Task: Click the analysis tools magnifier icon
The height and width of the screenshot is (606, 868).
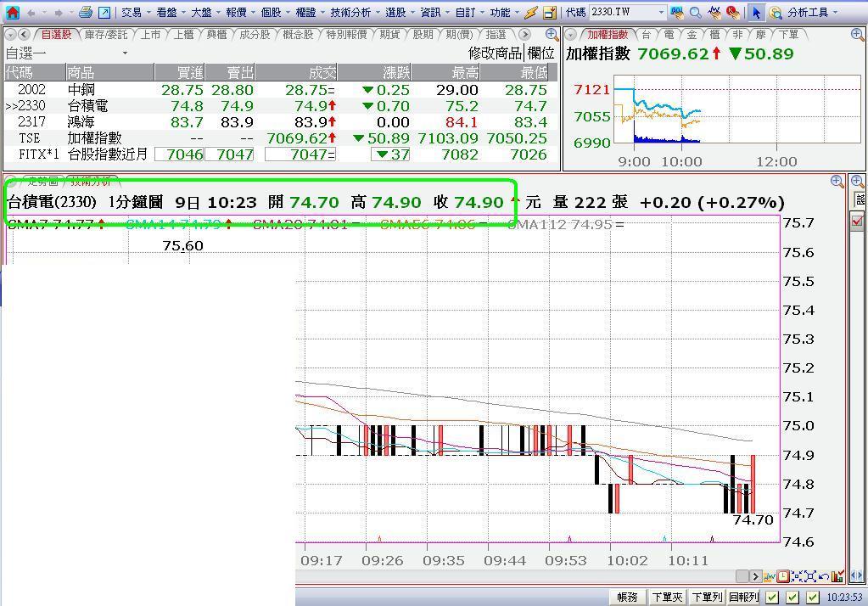Action: coord(776,12)
